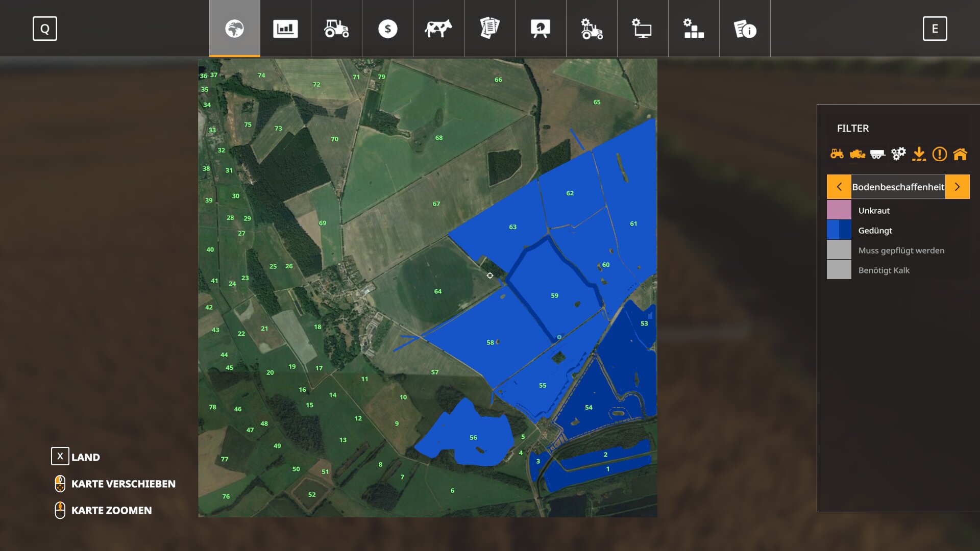Toggle the trailer tools map filter

click(877, 154)
